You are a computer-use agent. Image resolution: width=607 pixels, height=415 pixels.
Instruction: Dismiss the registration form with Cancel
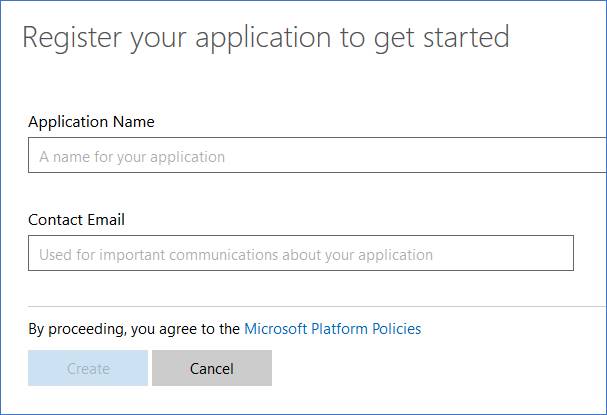coord(212,368)
